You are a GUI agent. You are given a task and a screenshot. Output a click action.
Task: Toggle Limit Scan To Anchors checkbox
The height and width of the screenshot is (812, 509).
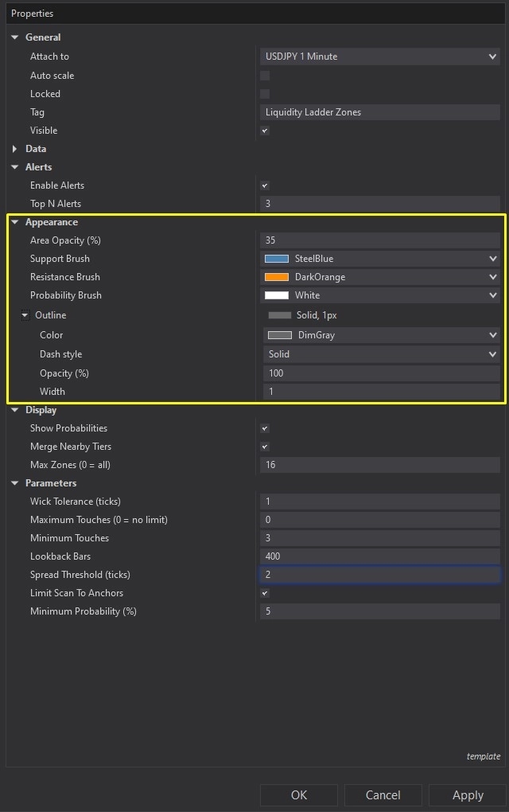[265, 593]
